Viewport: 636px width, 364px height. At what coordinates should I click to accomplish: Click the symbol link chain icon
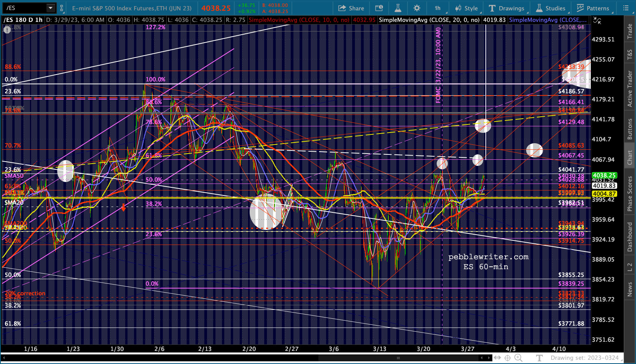click(x=61, y=8)
